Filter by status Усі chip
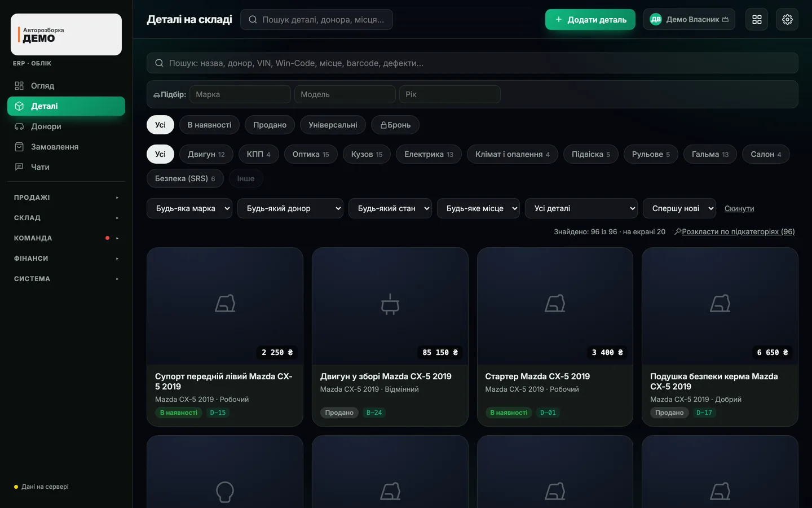 click(x=161, y=125)
